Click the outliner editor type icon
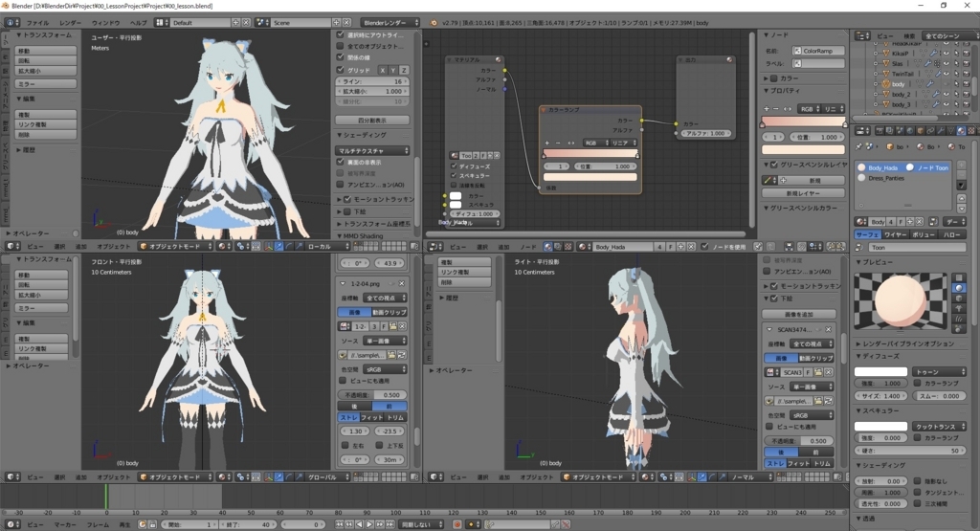 862,36
